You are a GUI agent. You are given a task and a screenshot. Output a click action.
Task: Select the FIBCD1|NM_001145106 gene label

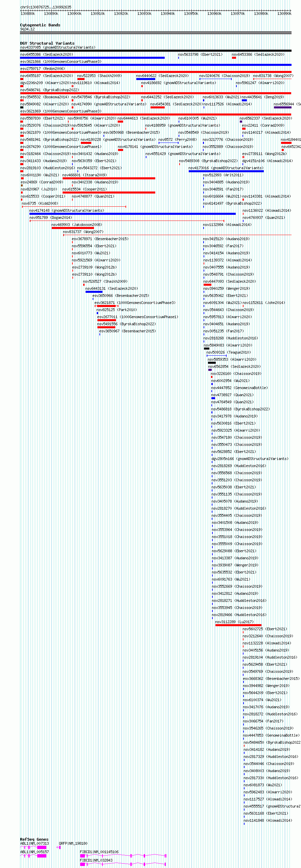tap(99, 852)
